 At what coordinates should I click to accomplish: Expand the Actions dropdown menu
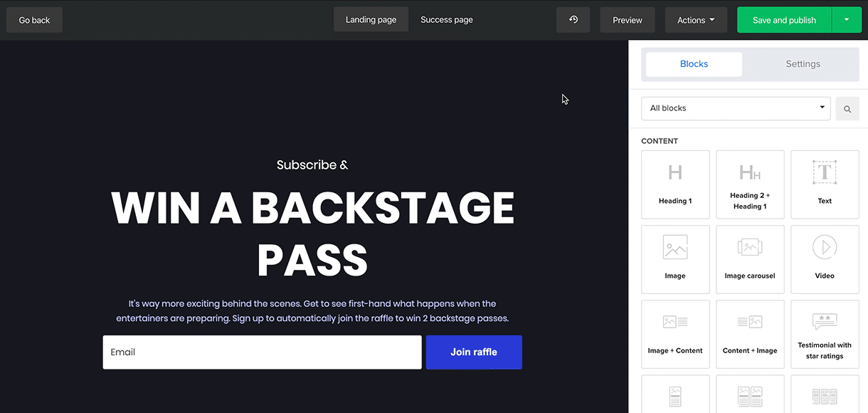pyautogui.click(x=696, y=20)
